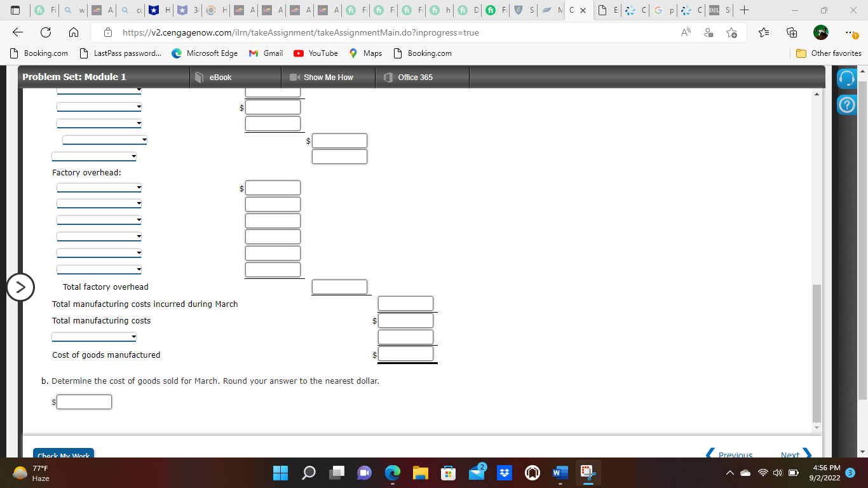Open the Gmail bookmark

[x=266, y=53]
